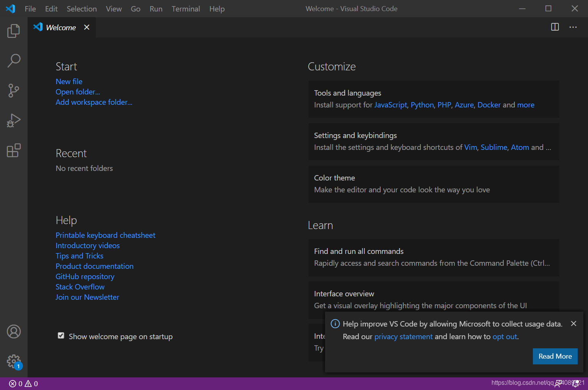The height and width of the screenshot is (390, 588).
Task: Open the Selection menu
Action: pos(82,9)
